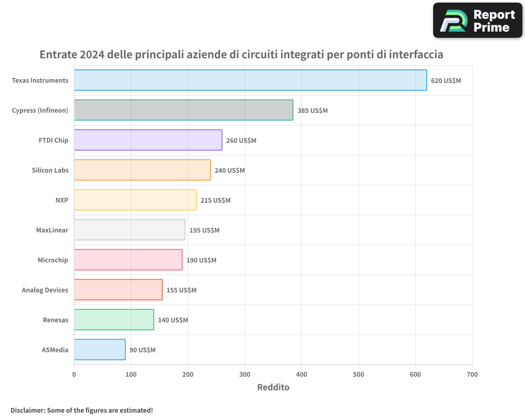Image resolution: width=525 pixels, height=420 pixels.
Task: Click the yellow NXP bar
Action: pos(135,200)
